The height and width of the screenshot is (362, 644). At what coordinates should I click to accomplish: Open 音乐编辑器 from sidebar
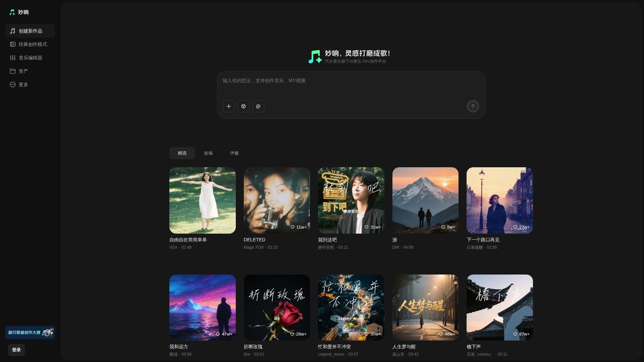point(30,58)
